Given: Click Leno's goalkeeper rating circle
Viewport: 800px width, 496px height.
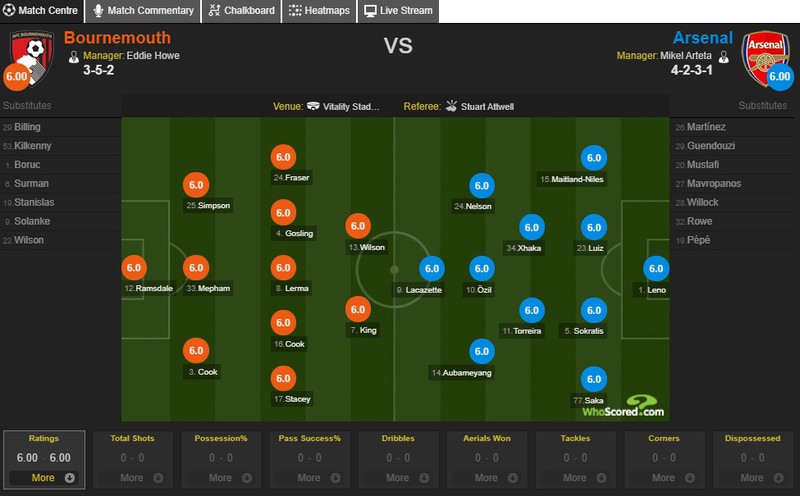Looking at the screenshot, I should pyautogui.click(x=656, y=268).
